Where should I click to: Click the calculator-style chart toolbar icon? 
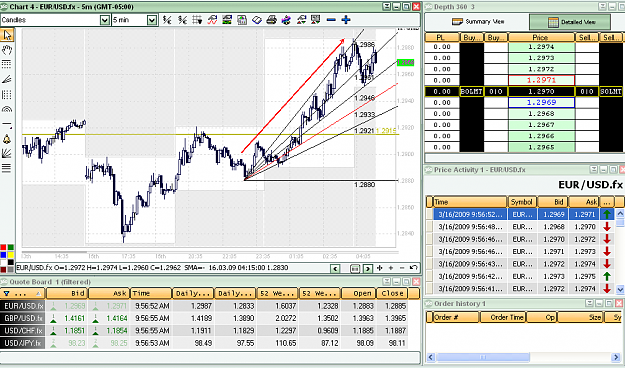pyautogui.click(x=242, y=20)
